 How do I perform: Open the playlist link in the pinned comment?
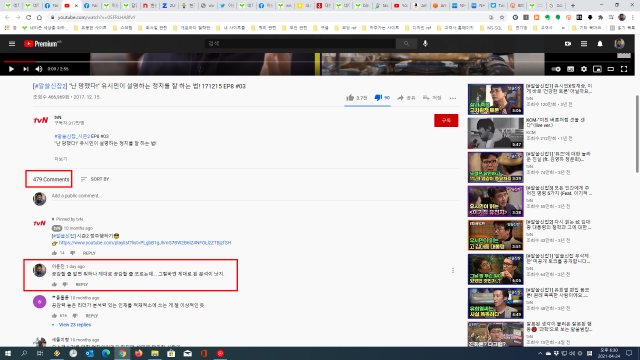tap(144, 243)
